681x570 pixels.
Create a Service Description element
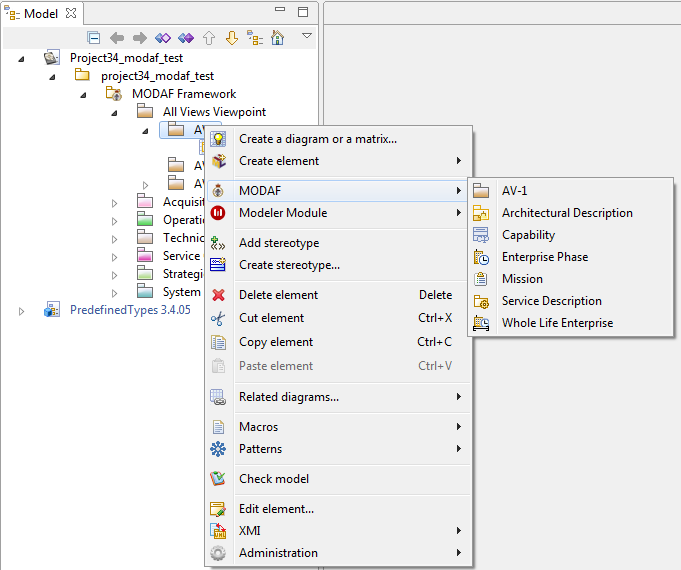571,301
